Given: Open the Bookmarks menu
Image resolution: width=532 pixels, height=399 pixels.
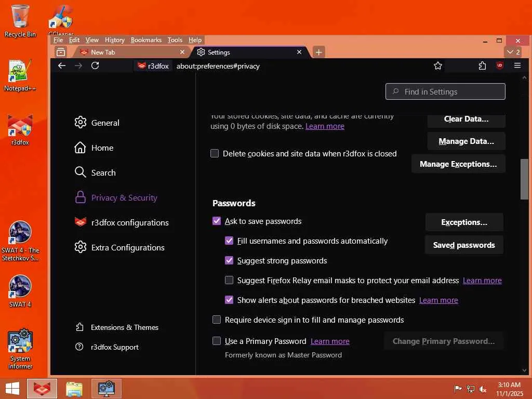Looking at the screenshot, I should [146, 40].
